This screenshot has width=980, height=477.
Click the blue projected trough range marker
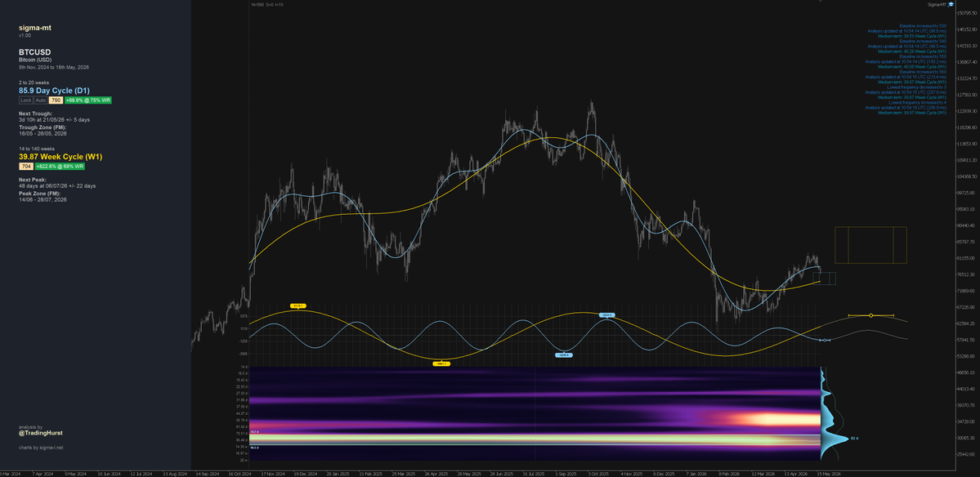825,341
